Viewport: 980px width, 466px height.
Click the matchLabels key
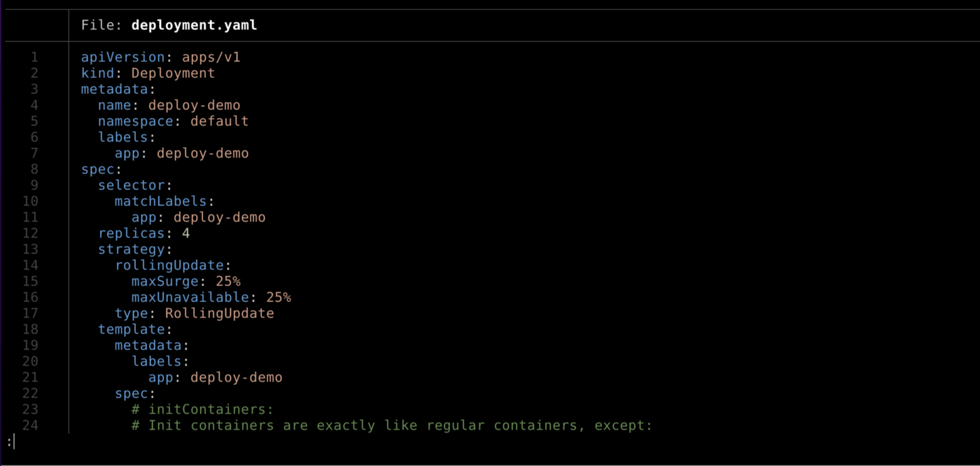pos(161,201)
